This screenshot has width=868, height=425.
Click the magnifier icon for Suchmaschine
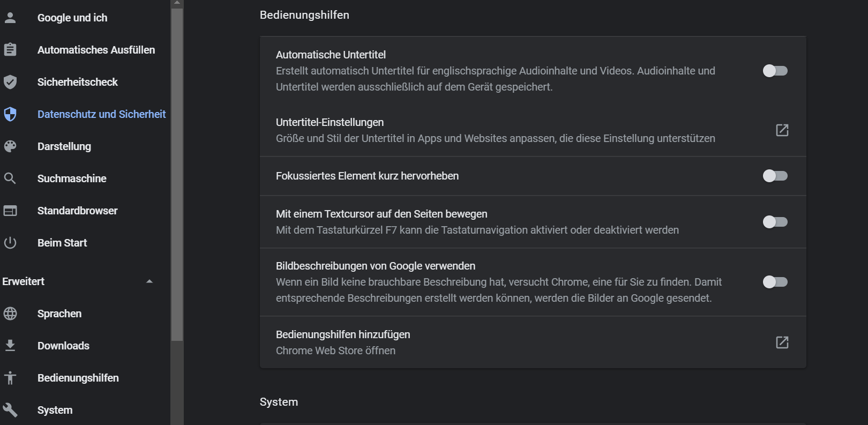(10, 178)
